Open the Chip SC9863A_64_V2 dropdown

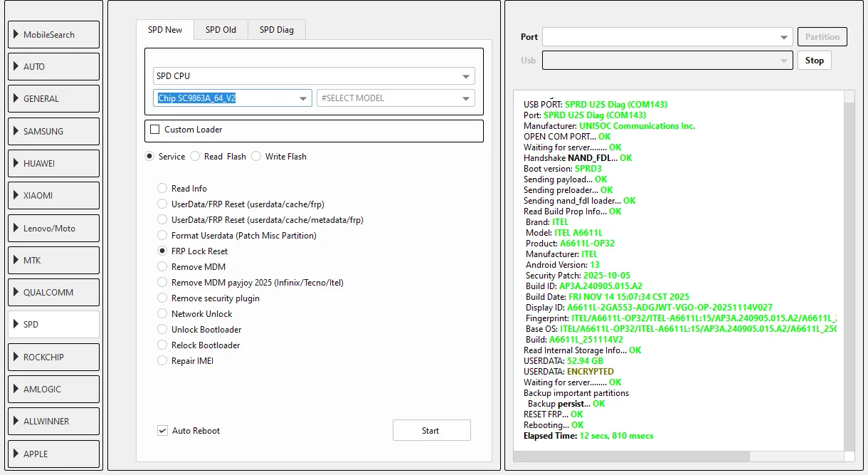click(x=232, y=98)
